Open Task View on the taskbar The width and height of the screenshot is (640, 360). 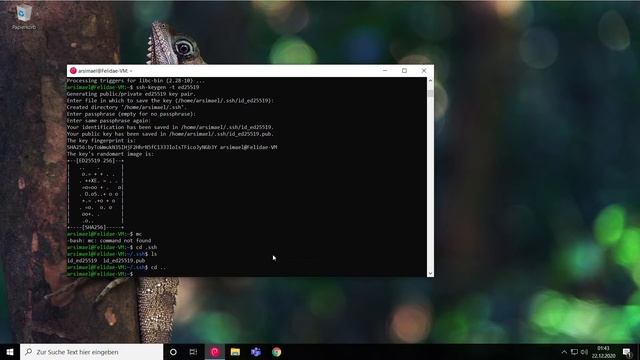(x=193, y=352)
